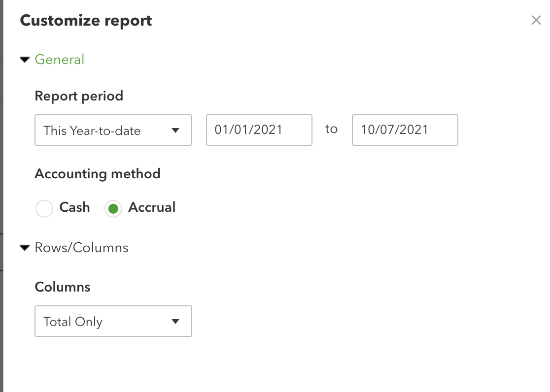
Task: Click the Total Only dropdown arrow
Action: (x=176, y=321)
